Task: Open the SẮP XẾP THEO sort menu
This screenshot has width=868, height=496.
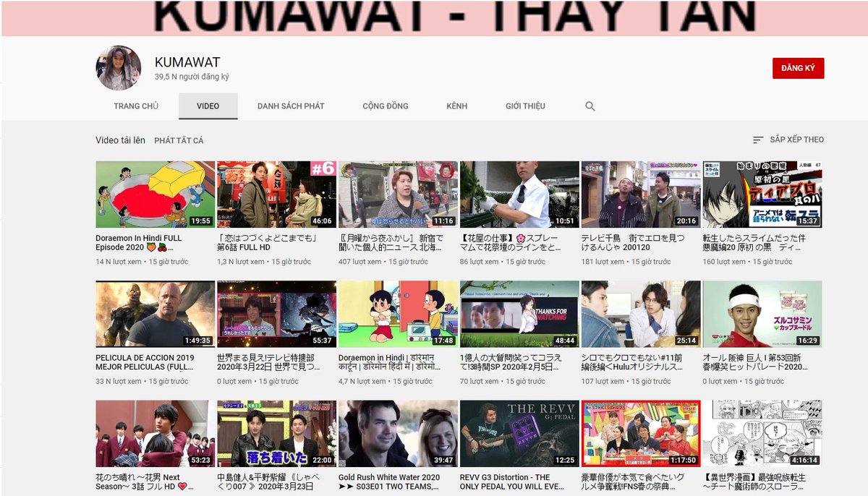Action: pyautogui.click(x=788, y=140)
